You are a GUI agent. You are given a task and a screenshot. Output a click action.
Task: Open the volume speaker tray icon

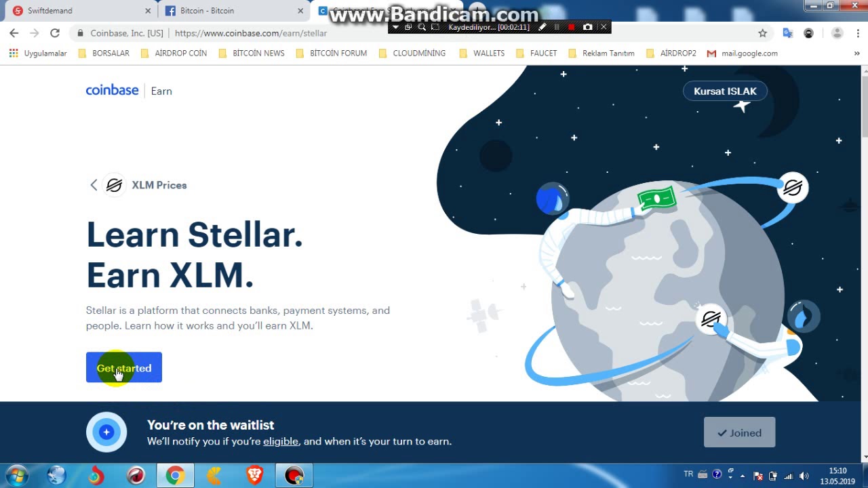[804, 476]
